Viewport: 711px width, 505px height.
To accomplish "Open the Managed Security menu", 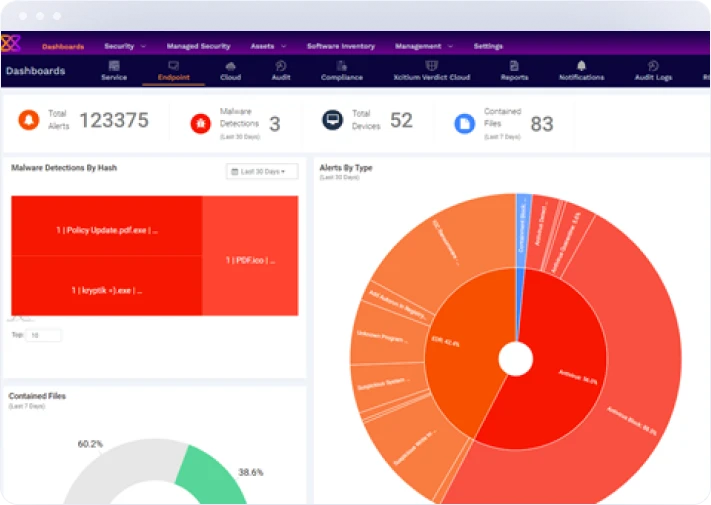I will 197,46.
